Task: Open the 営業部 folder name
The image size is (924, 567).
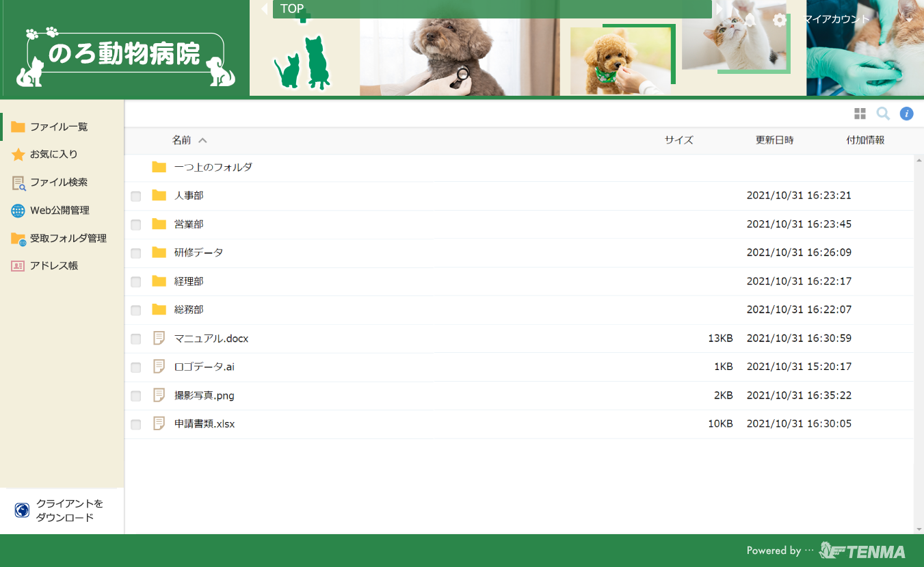Action: (189, 224)
